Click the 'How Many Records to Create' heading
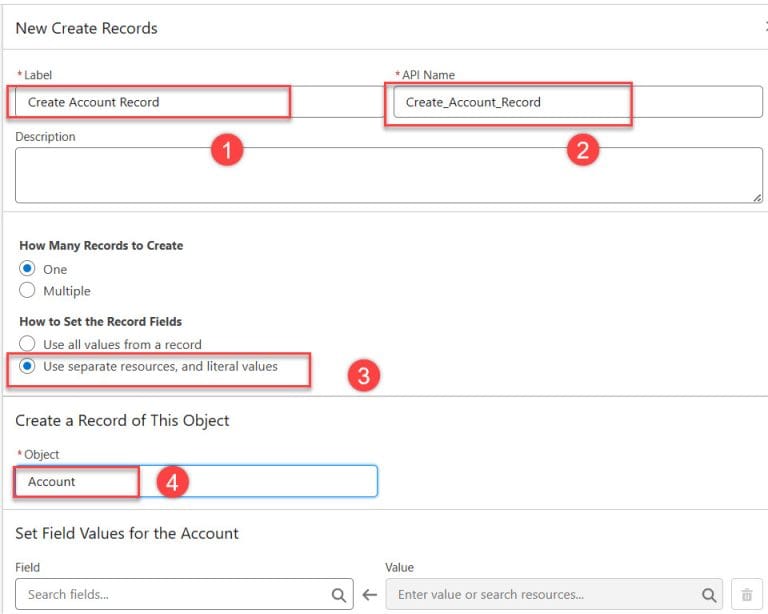The width and height of the screenshot is (768, 614). pyautogui.click(x=101, y=245)
